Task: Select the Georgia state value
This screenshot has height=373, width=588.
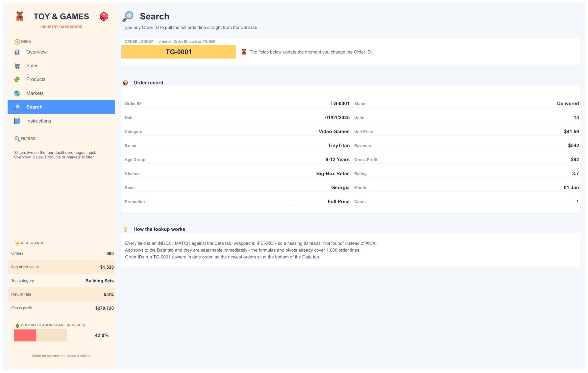Action: [340, 188]
